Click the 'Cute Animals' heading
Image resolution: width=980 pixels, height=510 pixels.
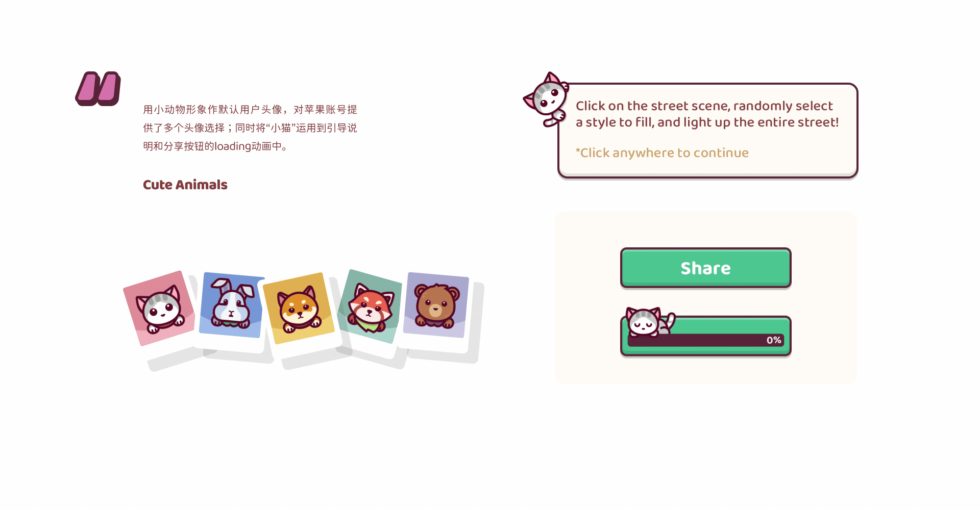(185, 185)
